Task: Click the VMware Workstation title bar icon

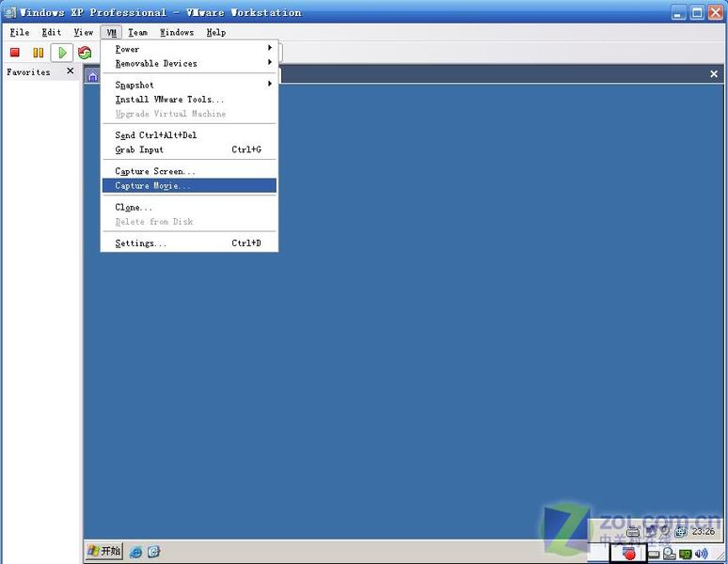Action: [x=10, y=12]
